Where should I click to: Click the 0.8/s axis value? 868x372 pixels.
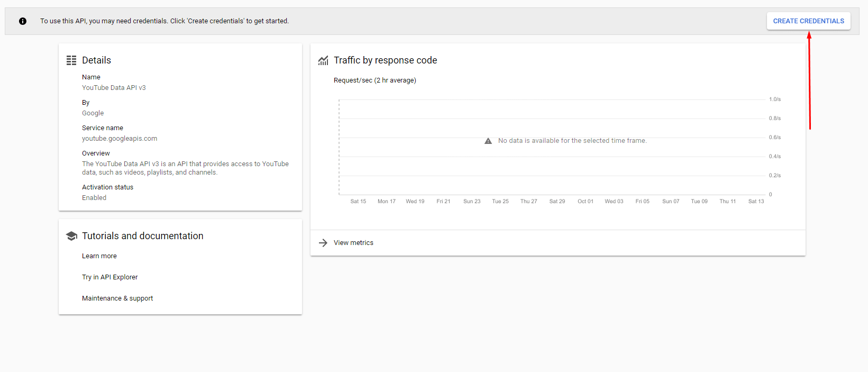coord(775,119)
